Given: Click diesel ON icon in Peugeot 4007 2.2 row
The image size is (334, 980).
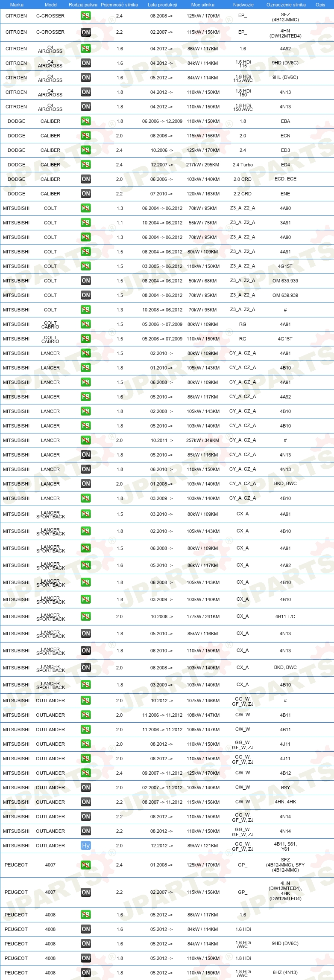Looking at the screenshot, I should [86, 892].
